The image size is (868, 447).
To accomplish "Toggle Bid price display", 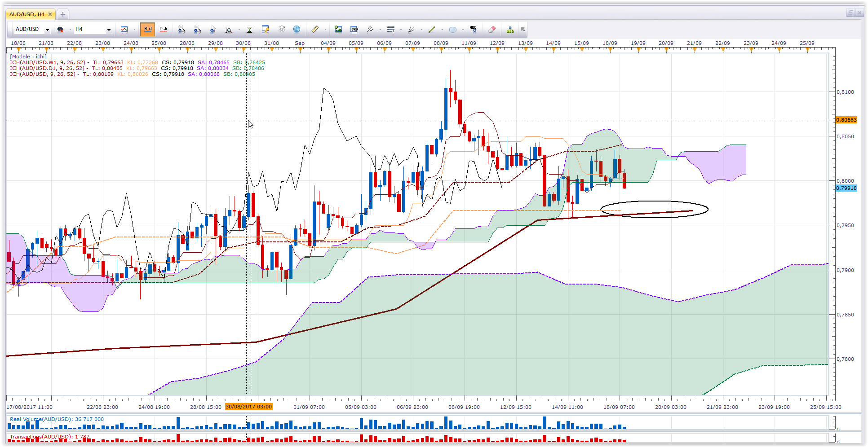I will 148,29.
